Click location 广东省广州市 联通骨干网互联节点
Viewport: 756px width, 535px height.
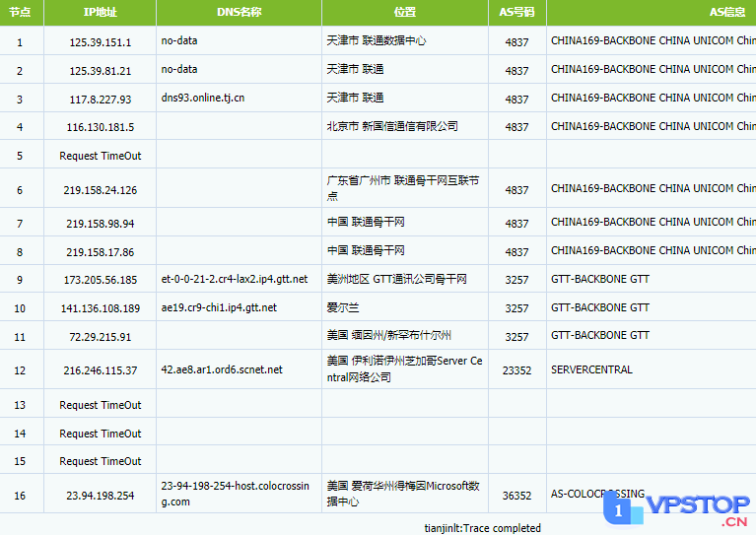[403, 188]
